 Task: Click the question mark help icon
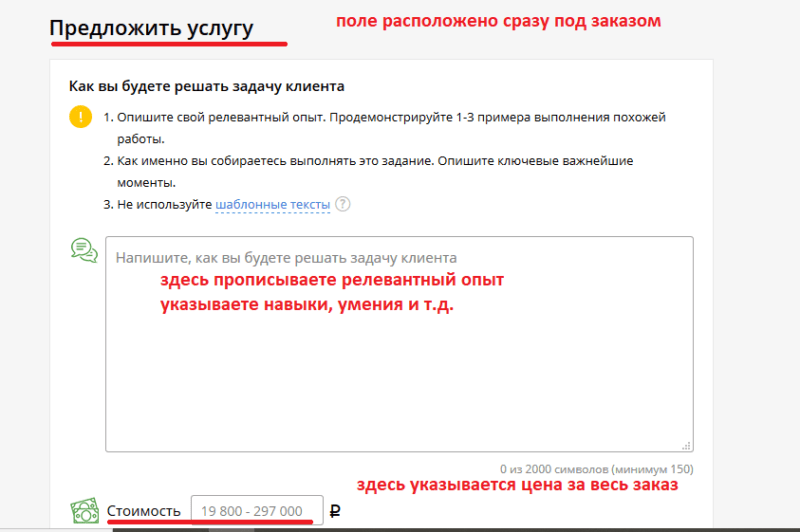point(343,204)
